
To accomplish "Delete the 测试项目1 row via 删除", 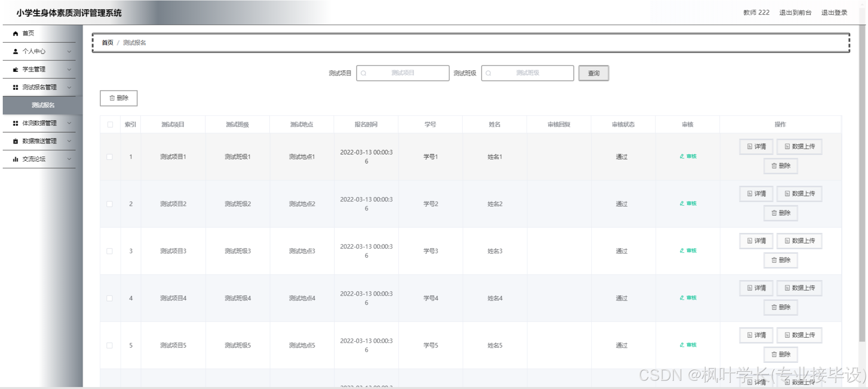I will pos(781,166).
